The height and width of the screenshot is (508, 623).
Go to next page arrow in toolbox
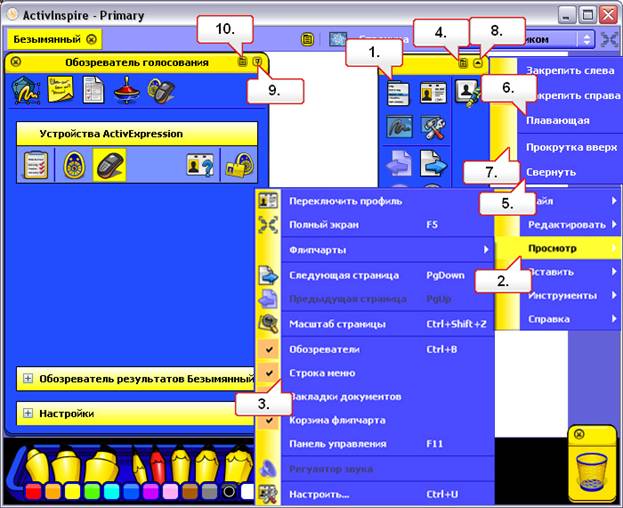[433, 163]
